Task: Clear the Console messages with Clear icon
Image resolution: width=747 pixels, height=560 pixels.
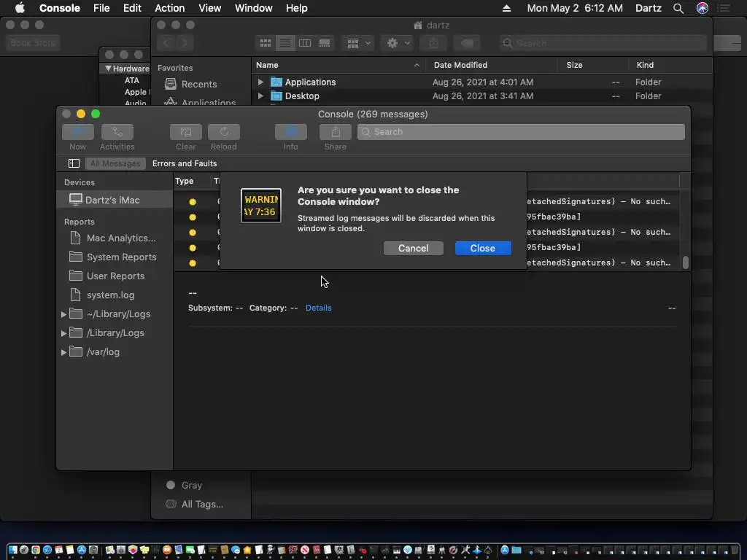Action: pyautogui.click(x=186, y=132)
